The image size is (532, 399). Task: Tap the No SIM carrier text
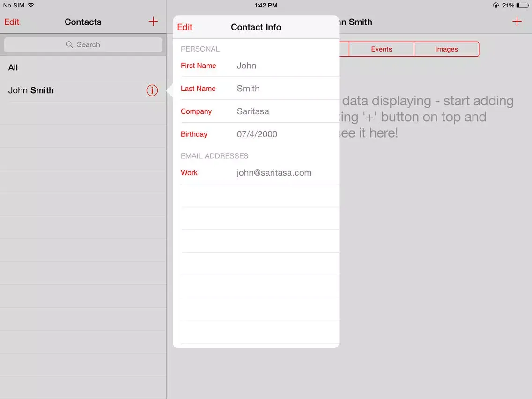pos(14,5)
